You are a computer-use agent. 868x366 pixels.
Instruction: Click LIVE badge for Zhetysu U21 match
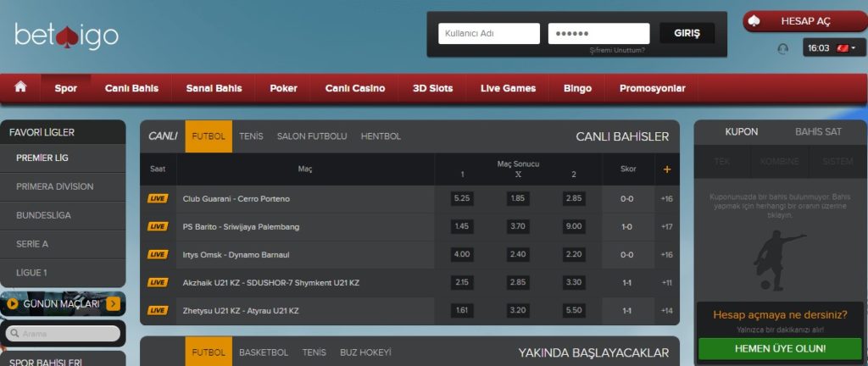(x=158, y=310)
